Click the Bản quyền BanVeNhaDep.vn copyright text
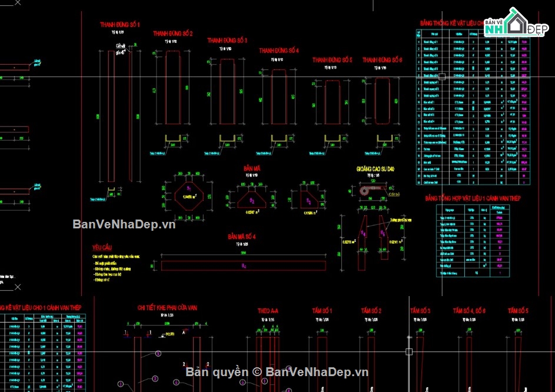This screenshot has width=555, height=392. pos(277,372)
